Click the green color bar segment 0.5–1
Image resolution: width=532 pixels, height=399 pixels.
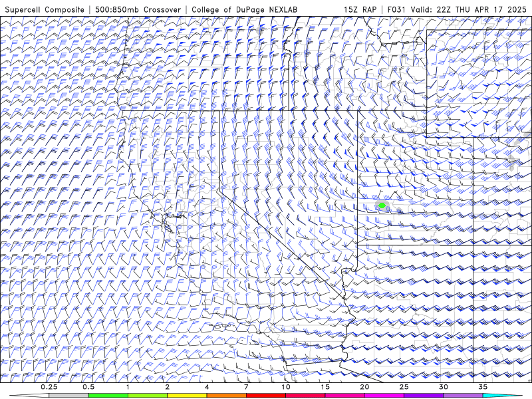tap(108, 396)
